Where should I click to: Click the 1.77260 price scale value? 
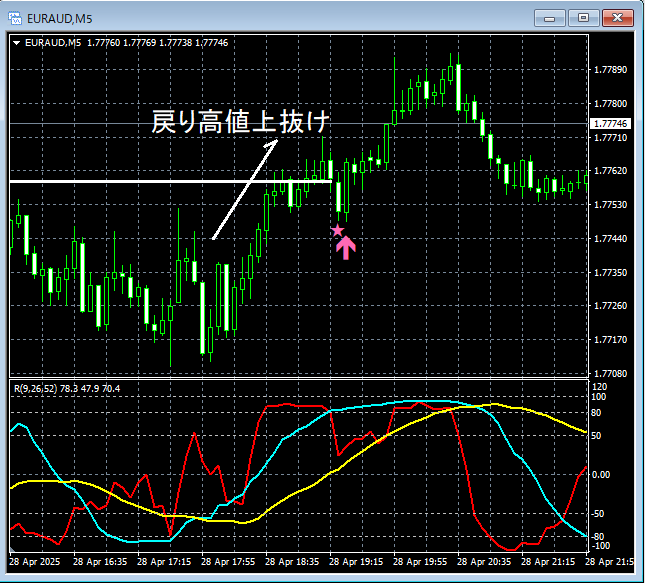click(x=611, y=306)
